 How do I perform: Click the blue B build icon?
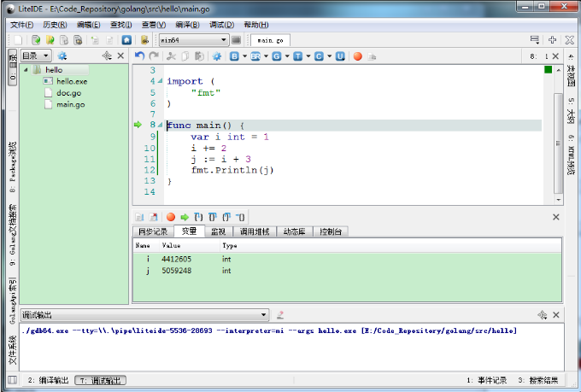coord(234,56)
